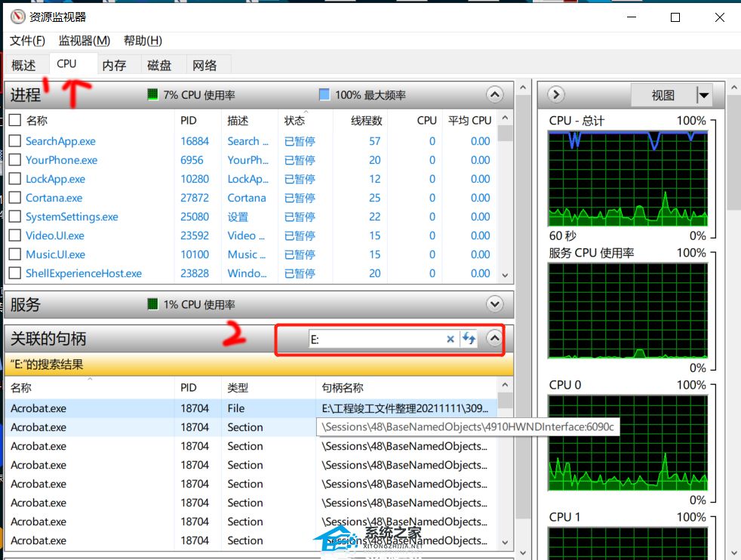Click the "E:"的搜索结果 results bar
Viewport: 741px width, 560px height.
[x=259, y=365]
